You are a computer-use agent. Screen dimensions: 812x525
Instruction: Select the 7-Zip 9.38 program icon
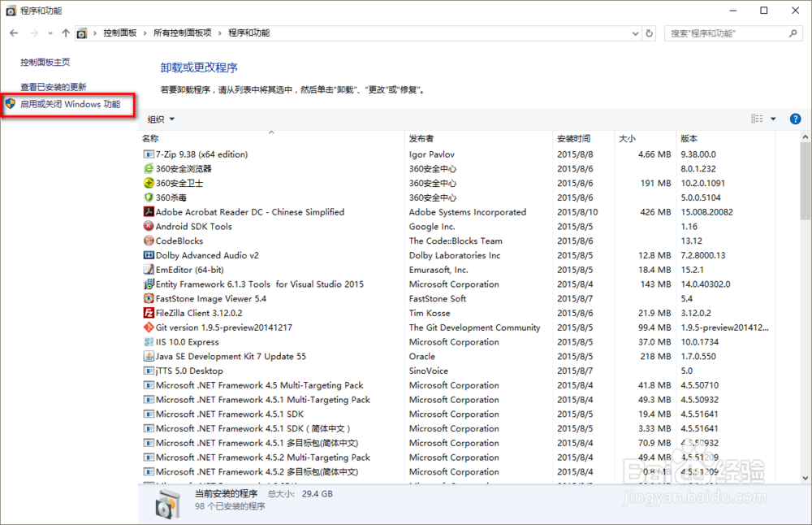(x=148, y=154)
